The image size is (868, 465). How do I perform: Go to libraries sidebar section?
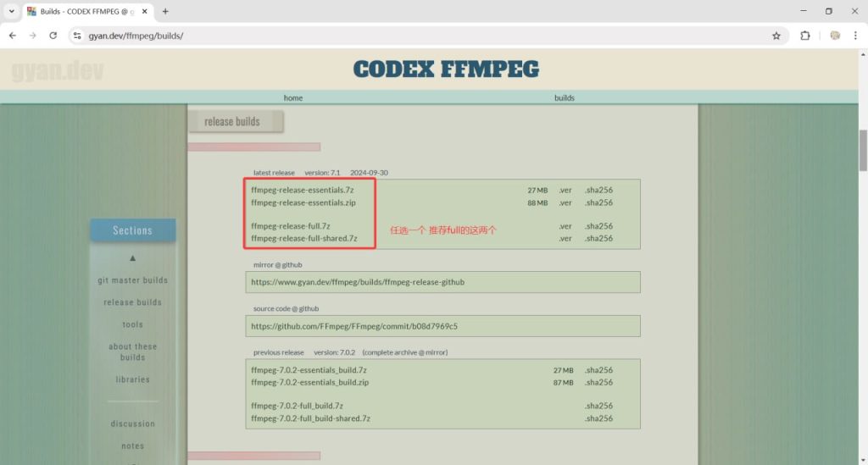tap(133, 379)
